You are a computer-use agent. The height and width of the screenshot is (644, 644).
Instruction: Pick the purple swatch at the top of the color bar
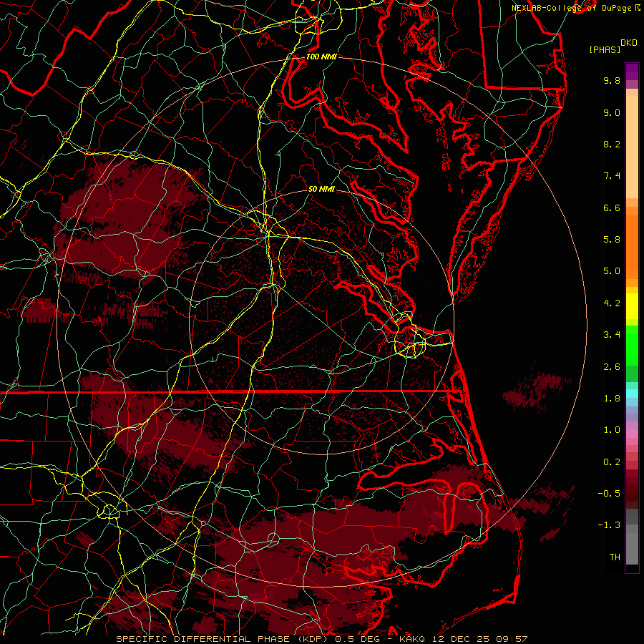(632, 72)
